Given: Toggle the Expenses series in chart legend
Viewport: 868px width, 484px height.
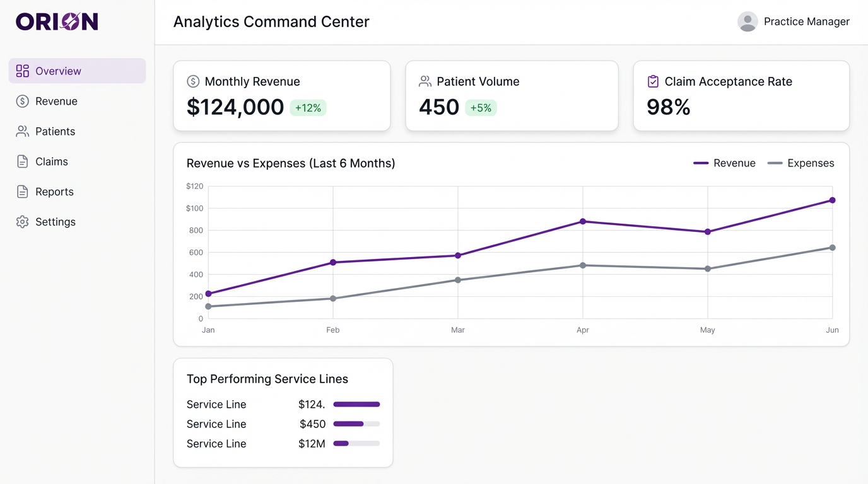Looking at the screenshot, I should (801, 163).
